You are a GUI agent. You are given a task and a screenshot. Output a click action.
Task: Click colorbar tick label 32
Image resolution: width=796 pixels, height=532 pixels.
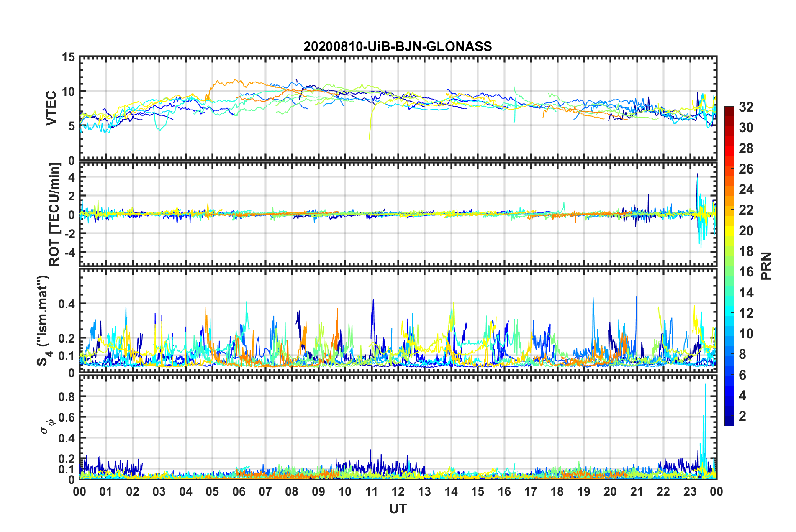(x=746, y=107)
